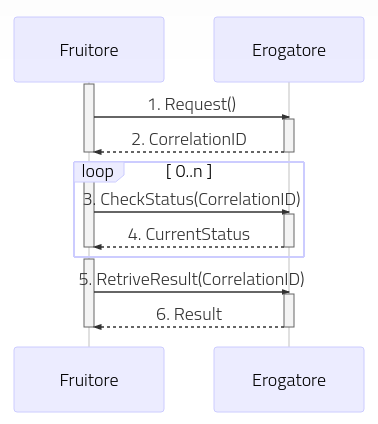Screen dimensions: 378x424
Task: Select the bottom Erogatore participant box
Action: [289, 379]
